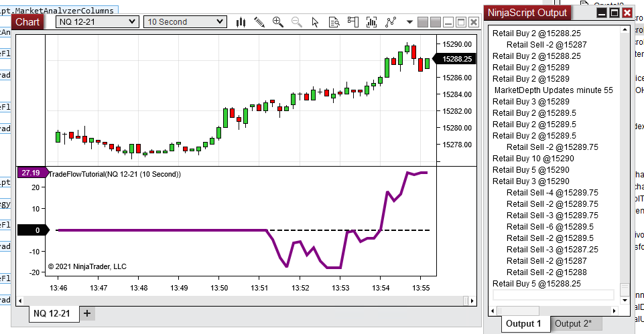Click the zoom out magnifier
The image size is (644, 334).
tap(297, 22)
